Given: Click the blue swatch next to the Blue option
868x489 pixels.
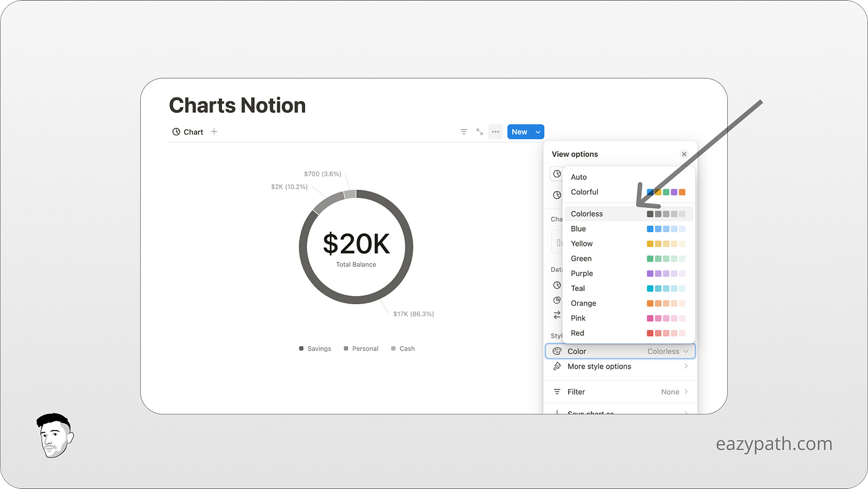Looking at the screenshot, I should tap(650, 228).
